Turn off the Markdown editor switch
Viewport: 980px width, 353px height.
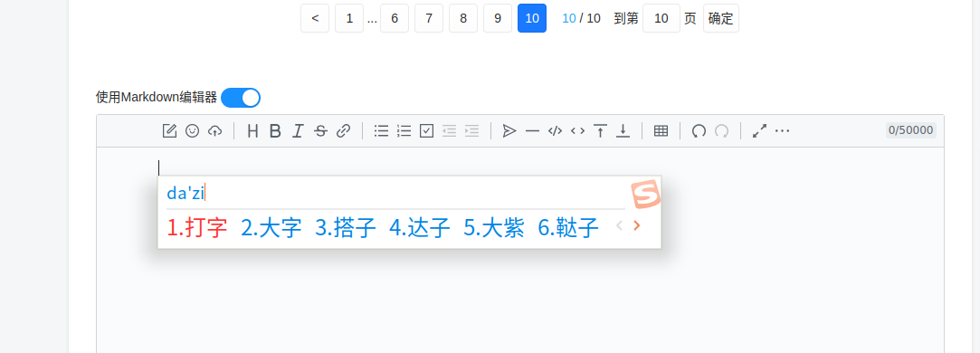241,98
